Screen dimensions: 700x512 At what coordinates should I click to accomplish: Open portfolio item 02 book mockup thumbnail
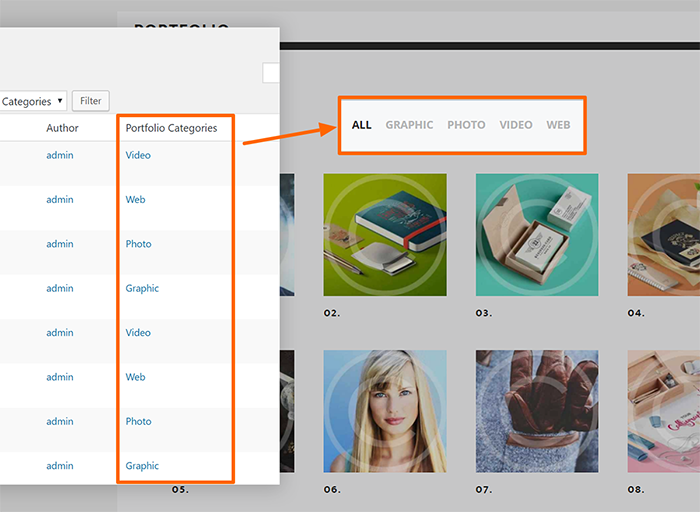[384, 235]
